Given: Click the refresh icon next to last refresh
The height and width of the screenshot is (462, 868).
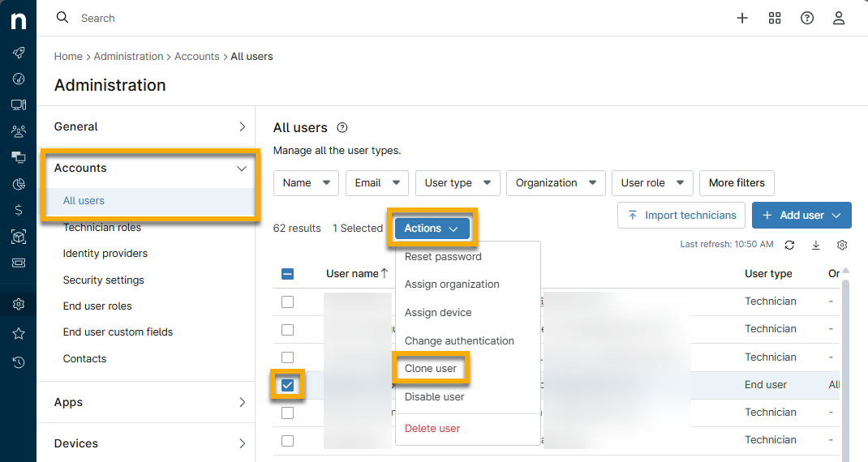Looking at the screenshot, I should click(789, 245).
